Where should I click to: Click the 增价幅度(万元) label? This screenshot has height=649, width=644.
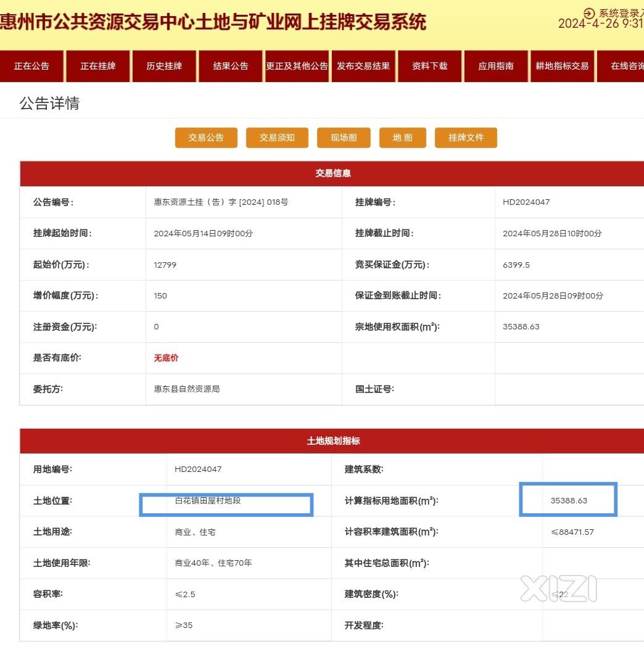[x=66, y=296]
